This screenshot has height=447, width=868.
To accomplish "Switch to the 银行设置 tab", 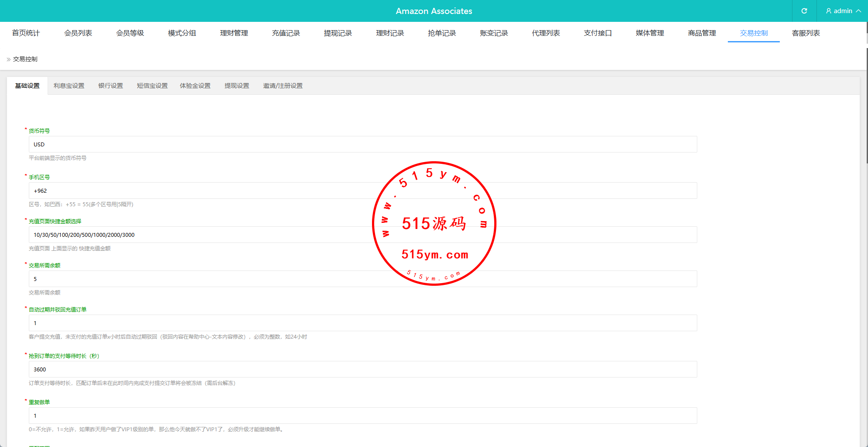I will [110, 86].
